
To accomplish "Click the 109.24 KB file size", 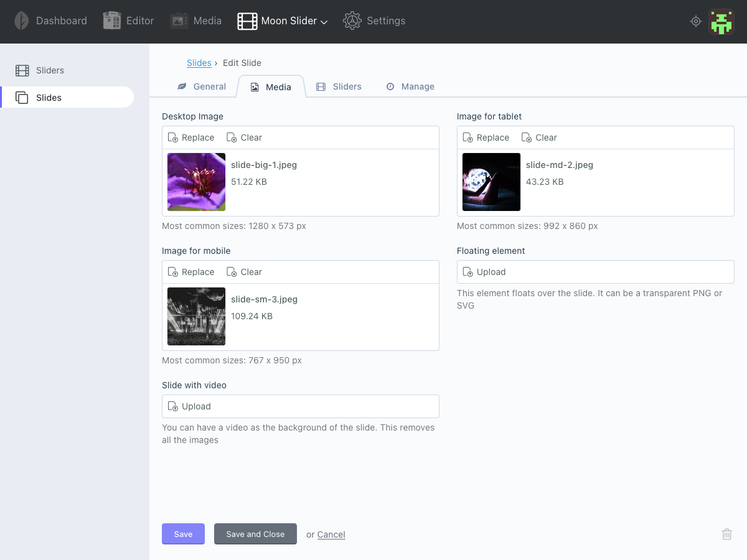I will [x=251, y=316].
